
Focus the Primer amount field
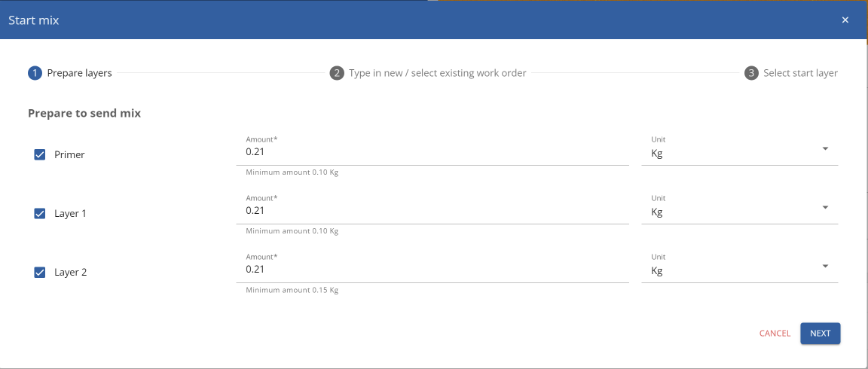tap(432, 152)
